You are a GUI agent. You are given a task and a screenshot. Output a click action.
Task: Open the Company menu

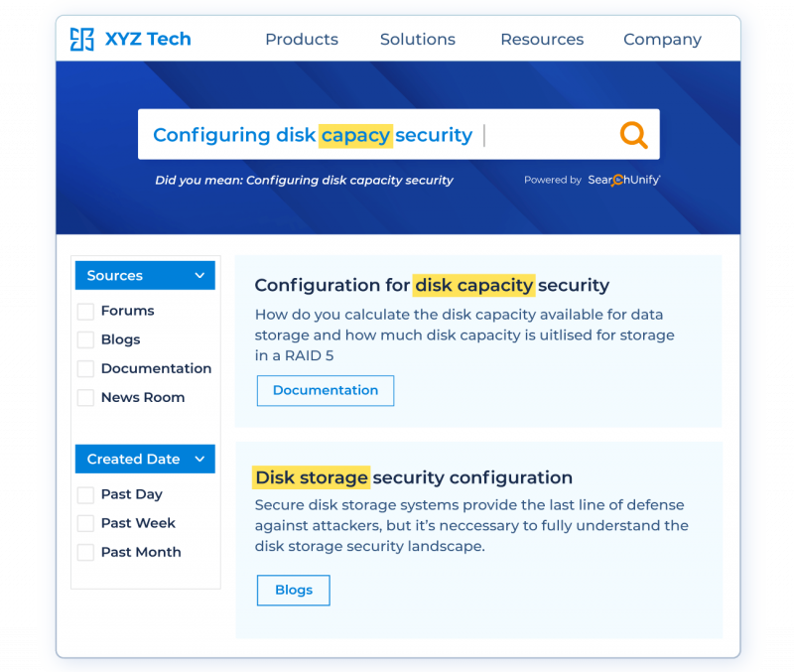point(662,40)
